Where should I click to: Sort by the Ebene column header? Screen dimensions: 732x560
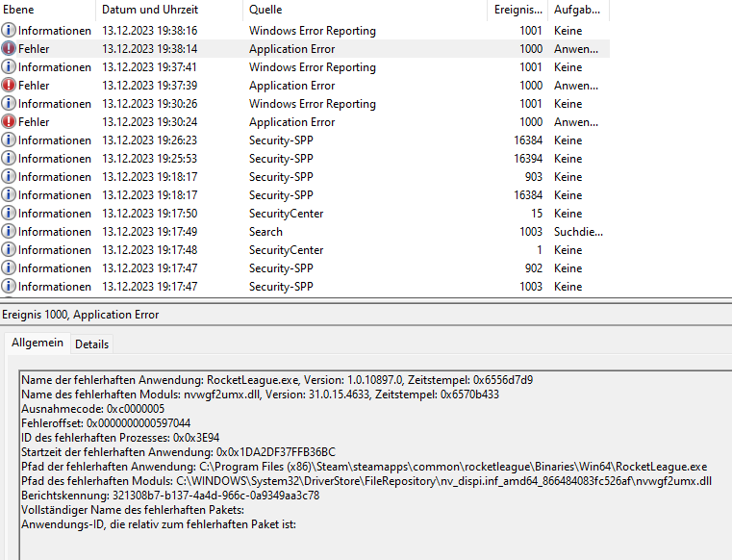click(48, 10)
